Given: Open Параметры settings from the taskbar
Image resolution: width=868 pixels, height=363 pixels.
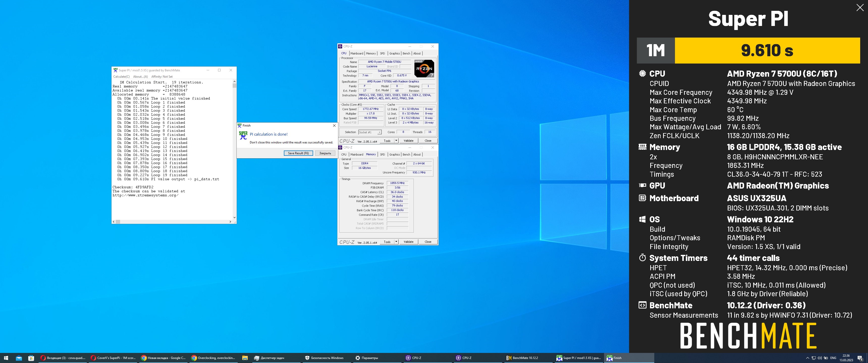Looking at the screenshot, I should click(x=377, y=358).
